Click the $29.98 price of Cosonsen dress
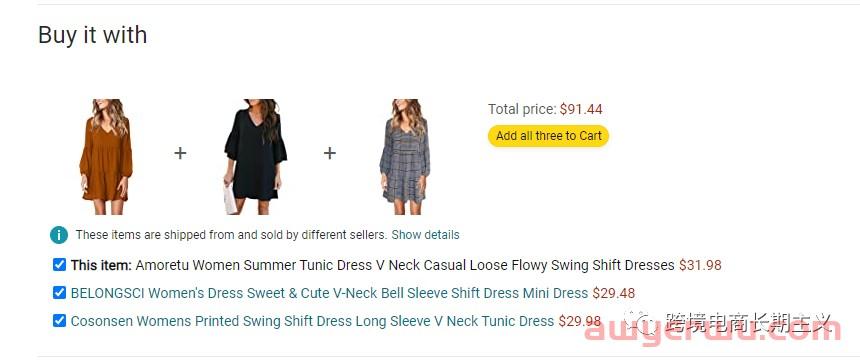Screen dimensions: 860x360 [580, 321]
